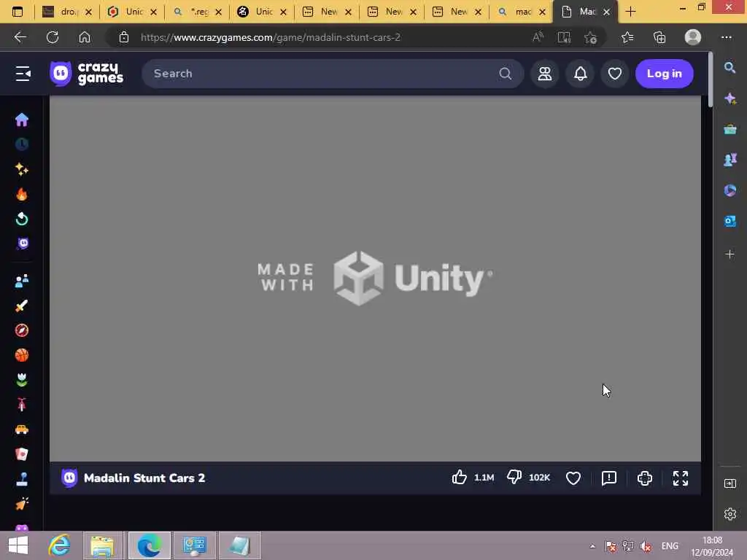Open File Explorer from taskbar
The width and height of the screenshot is (747, 560).
(x=102, y=545)
